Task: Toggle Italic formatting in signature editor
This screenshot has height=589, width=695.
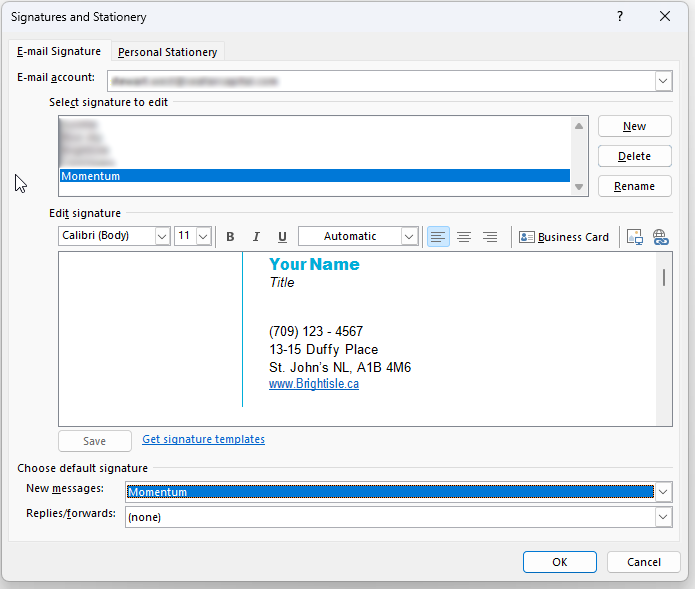Action: (x=256, y=237)
